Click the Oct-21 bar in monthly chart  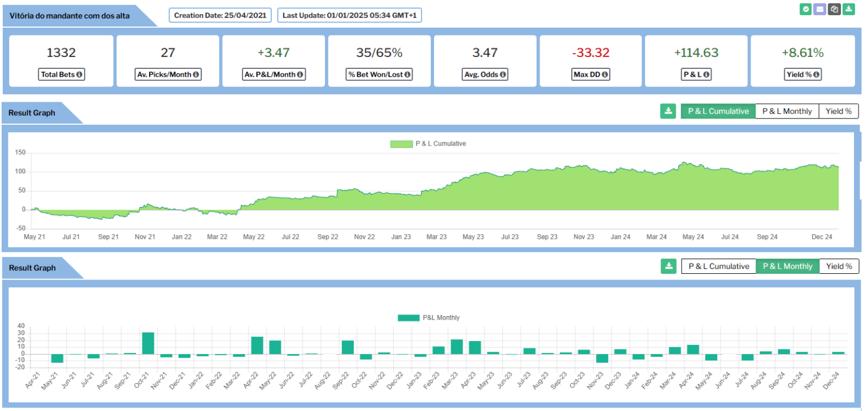pos(148,343)
